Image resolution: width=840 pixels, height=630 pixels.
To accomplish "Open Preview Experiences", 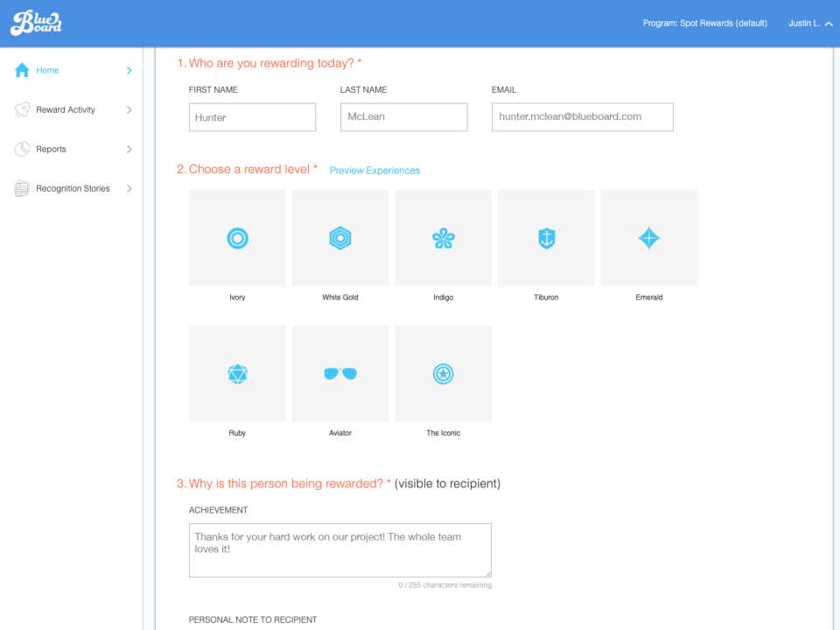I will point(374,170).
